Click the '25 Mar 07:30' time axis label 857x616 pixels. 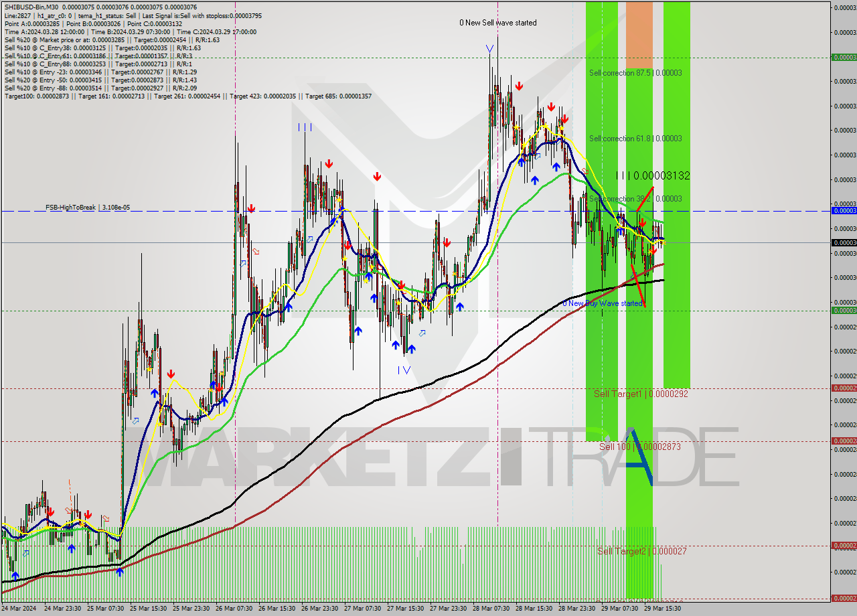click(x=106, y=609)
